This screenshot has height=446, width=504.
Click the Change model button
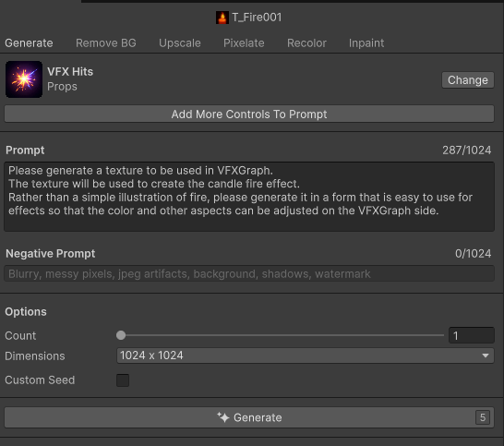(x=468, y=80)
